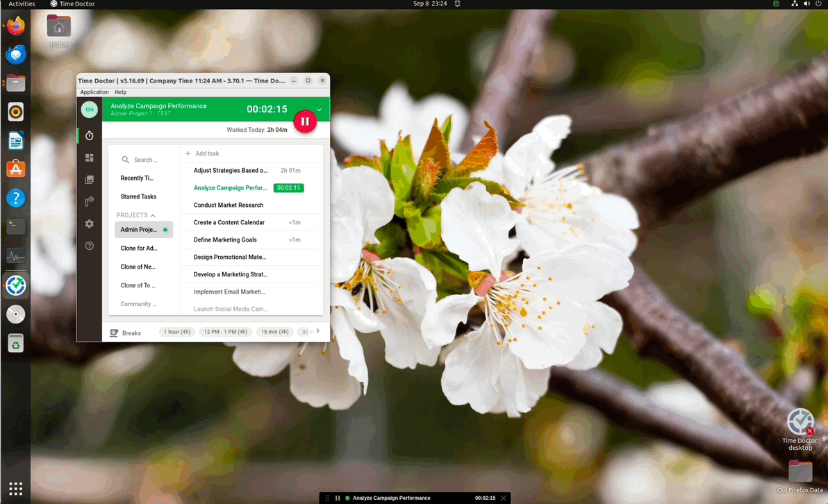
Task: Pause tracking from bottom mini widget
Action: pos(338,498)
